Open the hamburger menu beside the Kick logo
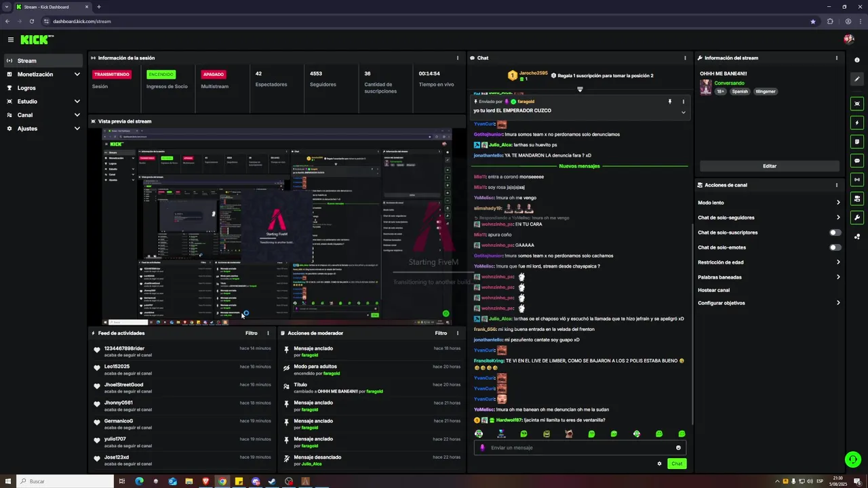The width and height of the screenshot is (868, 488). point(11,40)
